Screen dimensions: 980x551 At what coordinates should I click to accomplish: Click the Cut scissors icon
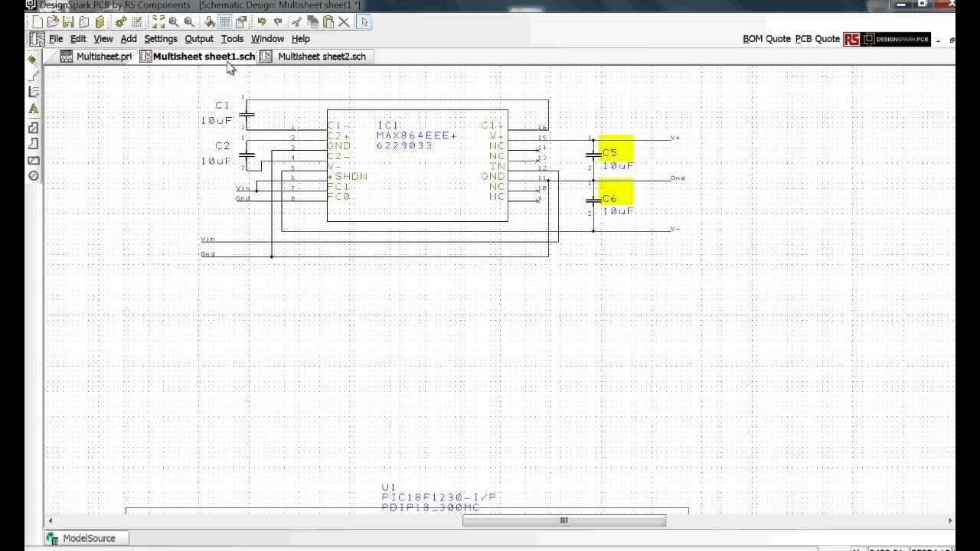pos(297,21)
